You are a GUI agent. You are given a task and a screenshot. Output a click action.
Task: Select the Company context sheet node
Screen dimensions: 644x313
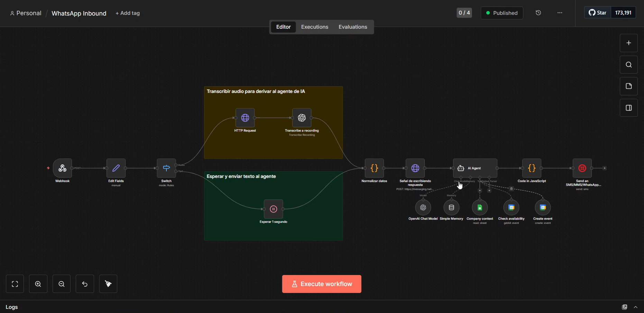(x=480, y=208)
